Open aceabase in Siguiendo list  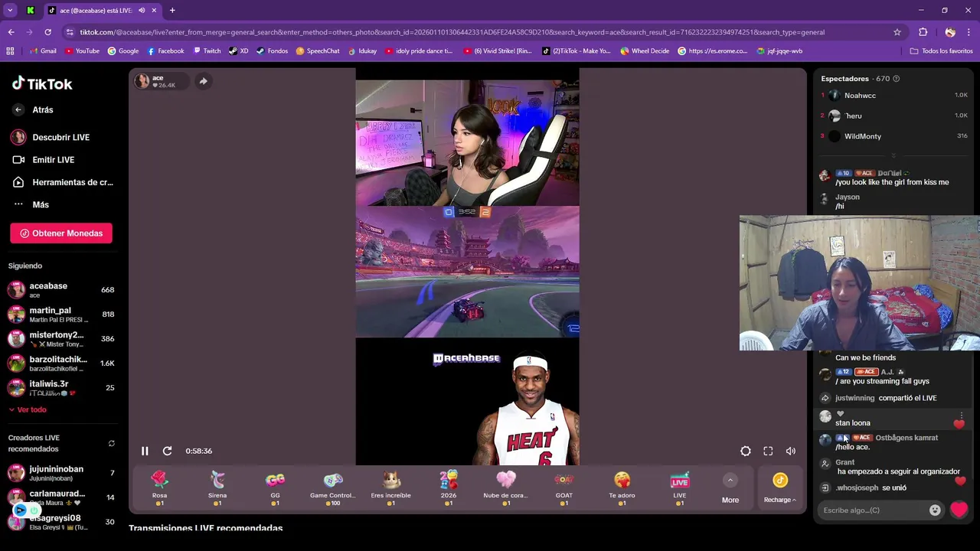coord(60,289)
